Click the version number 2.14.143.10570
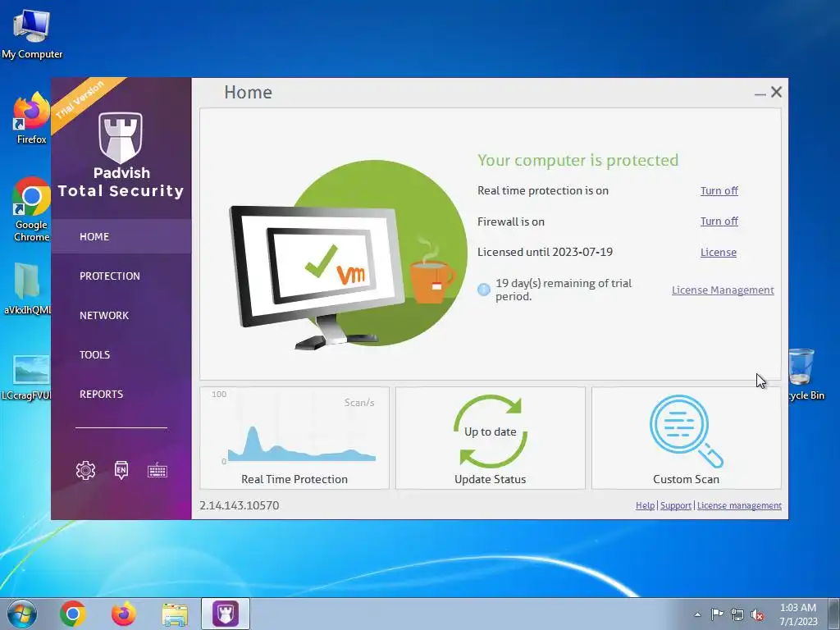The image size is (840, 630). 240,505
